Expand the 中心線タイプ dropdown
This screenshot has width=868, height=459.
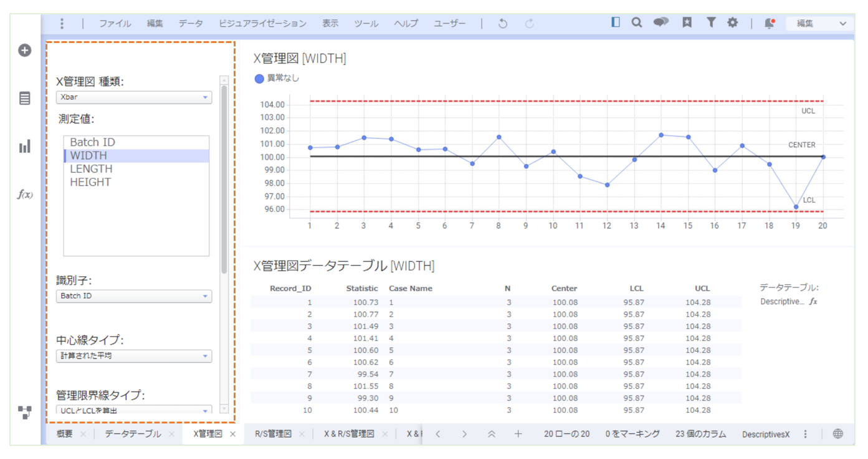[x=134, y=356]
